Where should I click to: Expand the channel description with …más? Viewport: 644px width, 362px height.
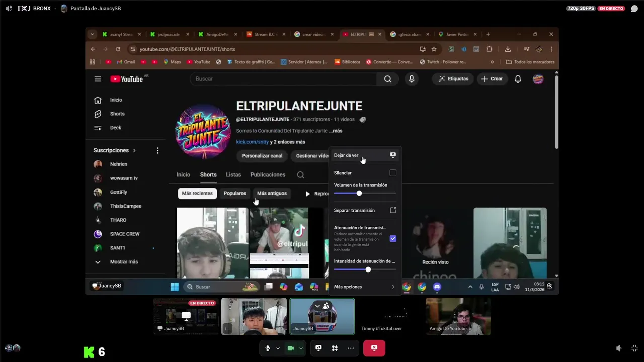pyautogui.click(x=336, y=131)
